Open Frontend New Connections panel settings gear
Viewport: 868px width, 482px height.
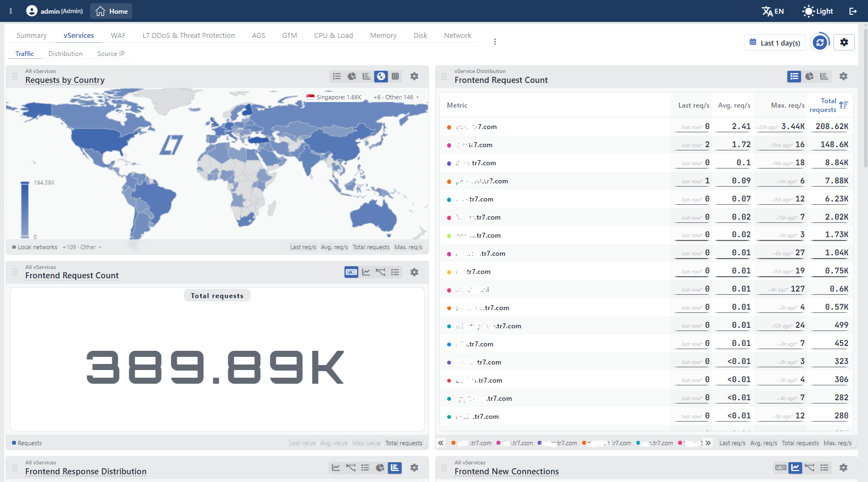(x=843, y=468)
